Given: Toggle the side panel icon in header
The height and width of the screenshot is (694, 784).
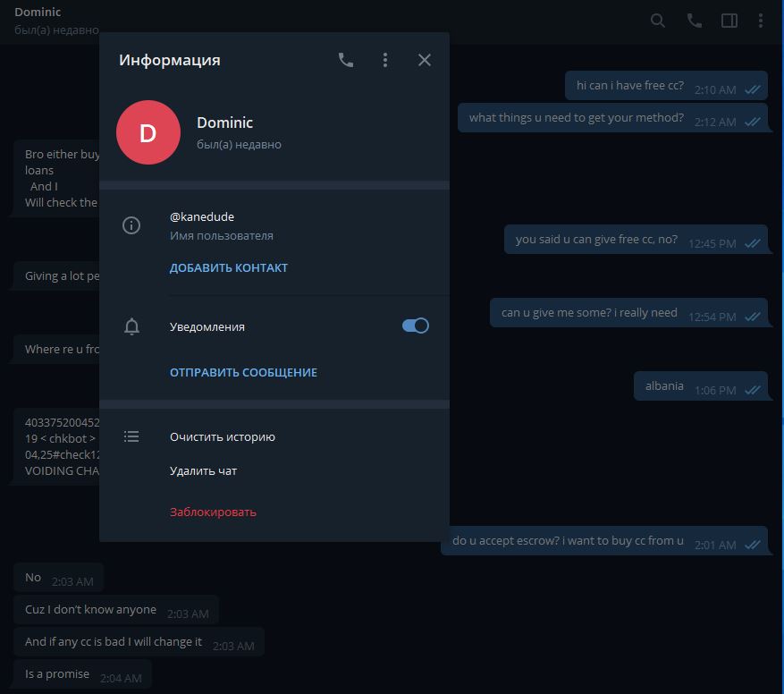Looking at the screenshot, I should (x=729, y=21).
